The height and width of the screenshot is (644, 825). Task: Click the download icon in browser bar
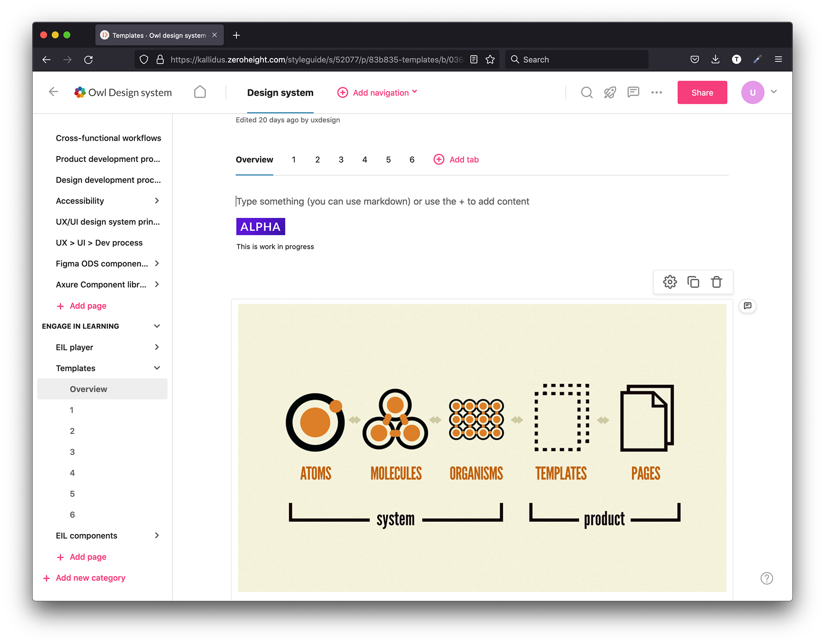pyautogui.click(x=715, y=59)
